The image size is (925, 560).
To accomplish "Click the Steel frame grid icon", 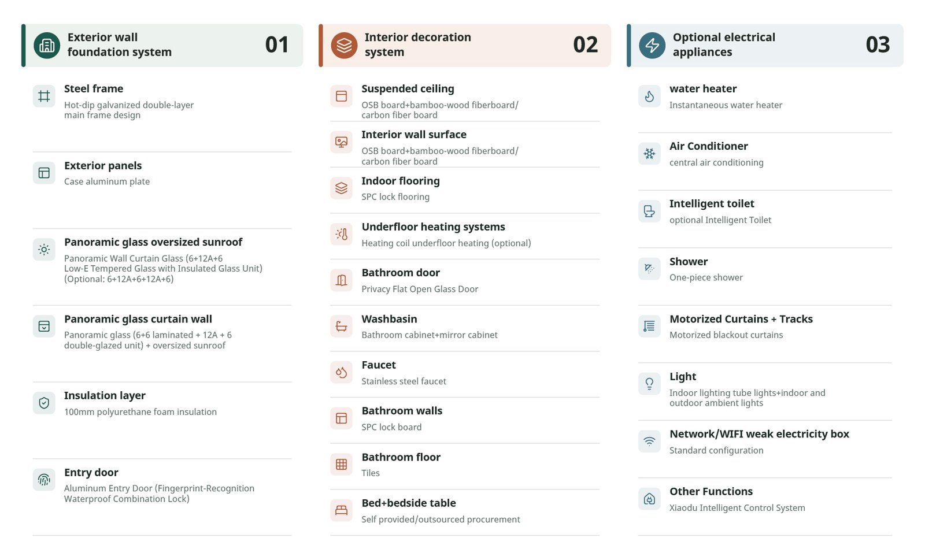I will [x=44, y=96].
